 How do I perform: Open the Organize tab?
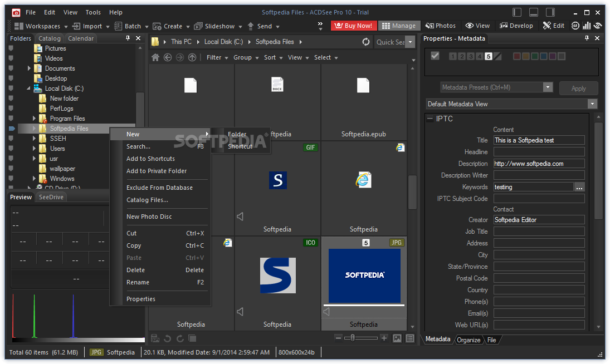[469, 340]
